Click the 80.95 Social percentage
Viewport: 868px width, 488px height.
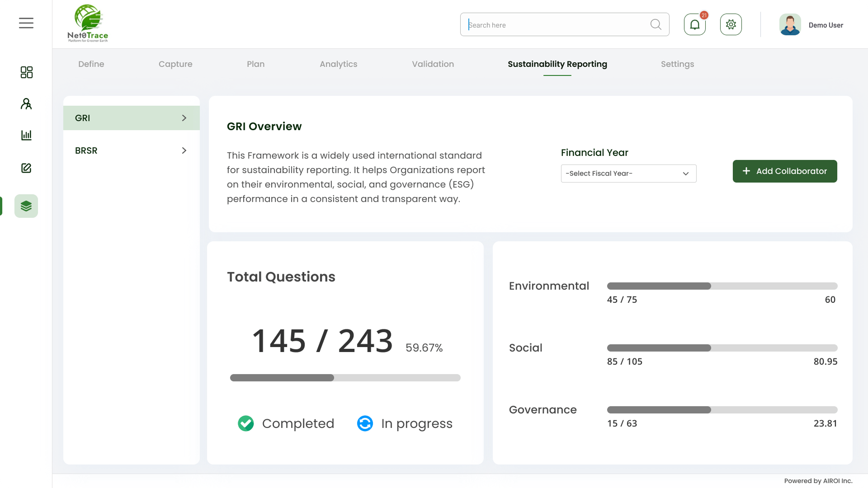(826, 361)
